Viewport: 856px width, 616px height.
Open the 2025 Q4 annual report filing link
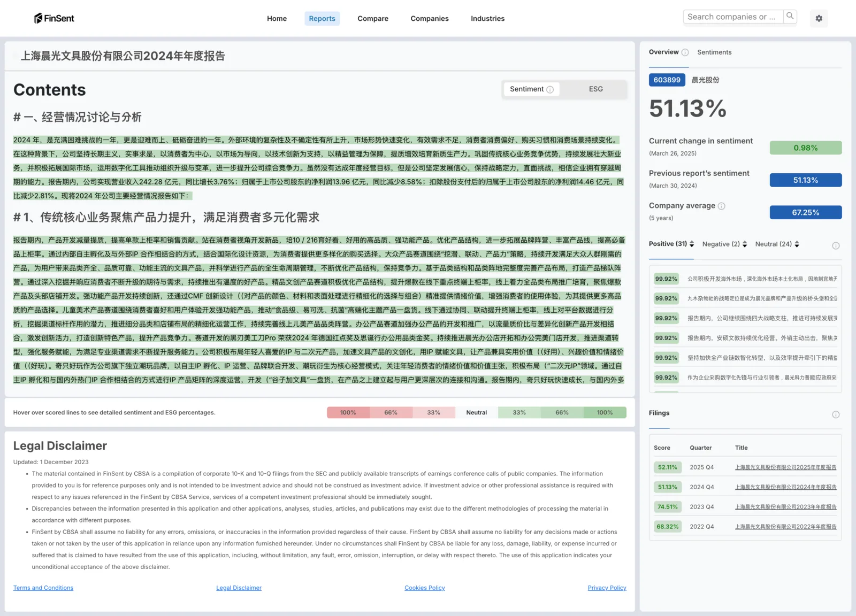[785, 467]
